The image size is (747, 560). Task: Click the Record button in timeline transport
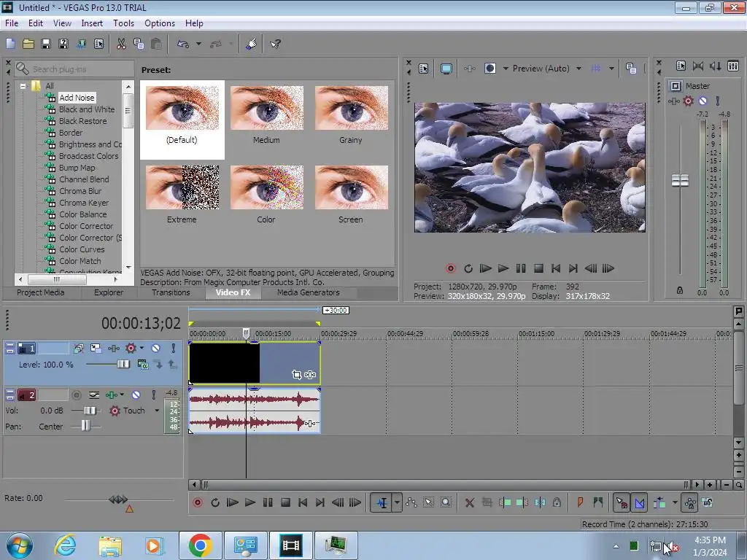coord(198,502)
